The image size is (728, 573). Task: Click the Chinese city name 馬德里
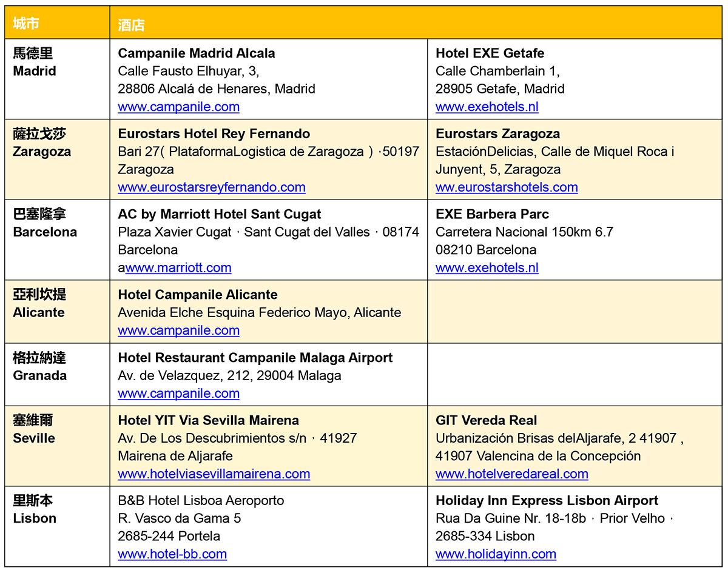33,53
